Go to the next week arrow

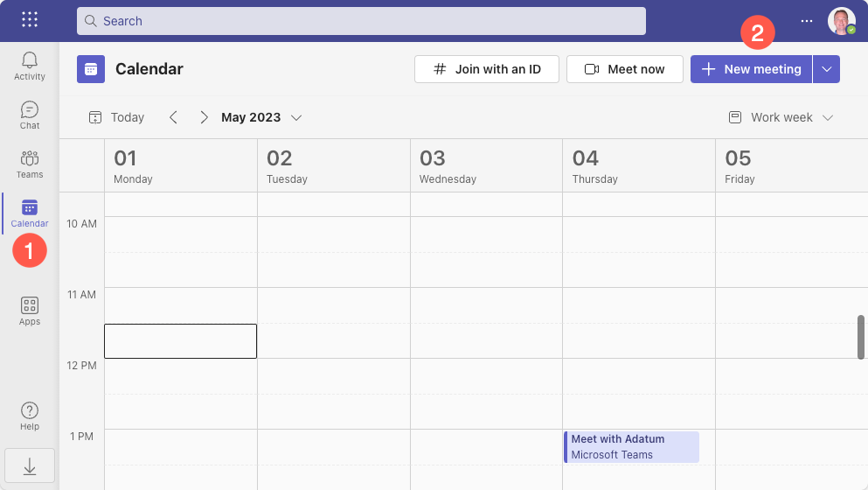coord(204,117)
